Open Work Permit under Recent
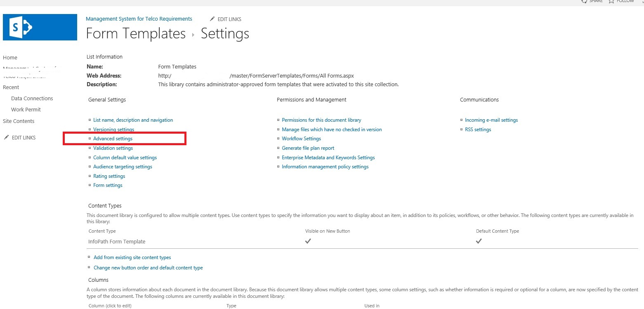The height and width of the screenshot is (309, 644). (26, 109)
